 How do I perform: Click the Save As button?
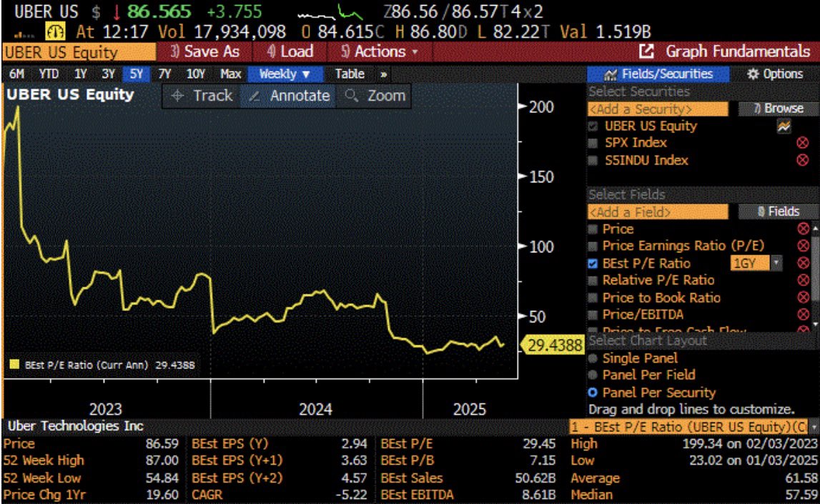coord(205,51)
